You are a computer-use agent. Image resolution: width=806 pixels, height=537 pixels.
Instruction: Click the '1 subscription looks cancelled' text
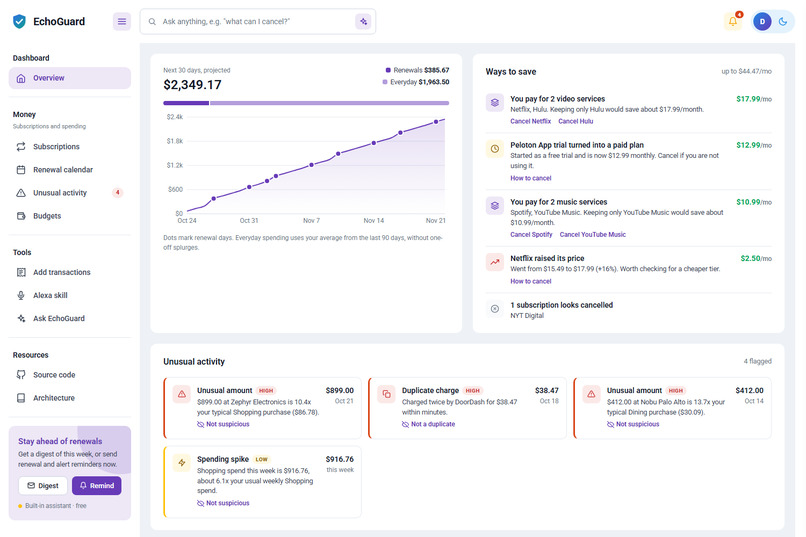point(561,305)
